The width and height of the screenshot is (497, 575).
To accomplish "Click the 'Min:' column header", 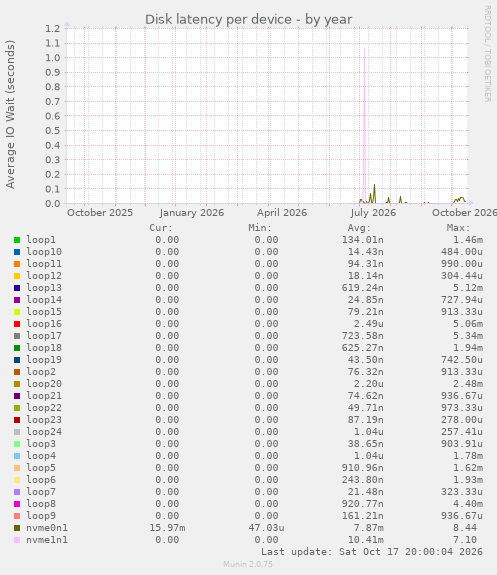I will tap(260, 228).
